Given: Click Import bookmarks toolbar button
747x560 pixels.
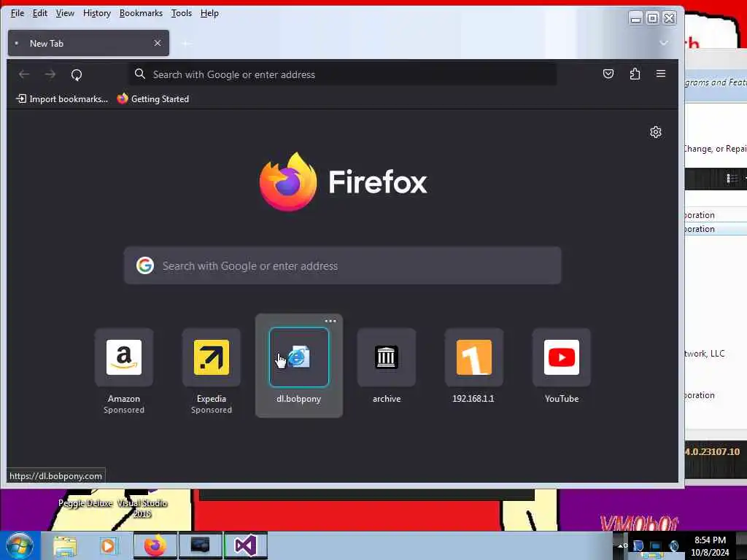Looking at the screenshot, I should [x=62, y=99].
